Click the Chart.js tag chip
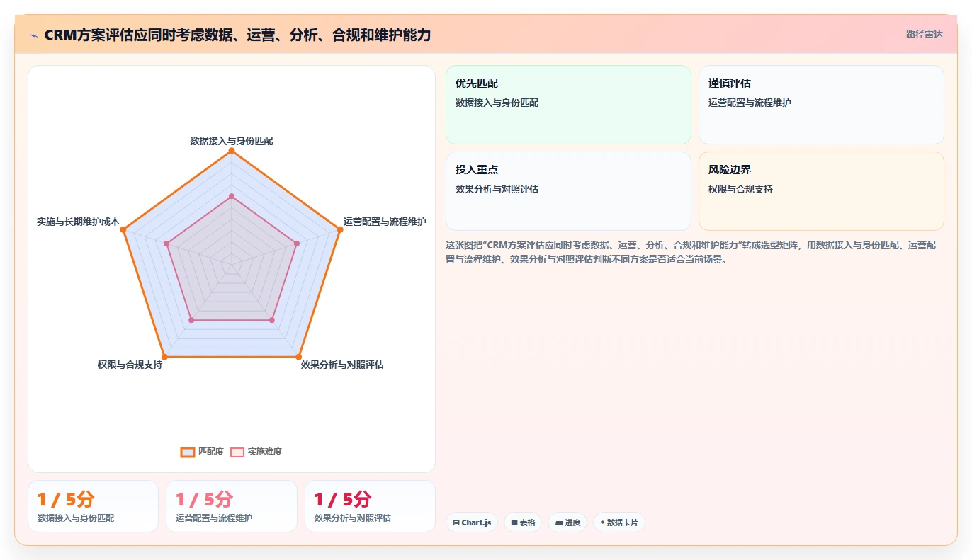 472,522
